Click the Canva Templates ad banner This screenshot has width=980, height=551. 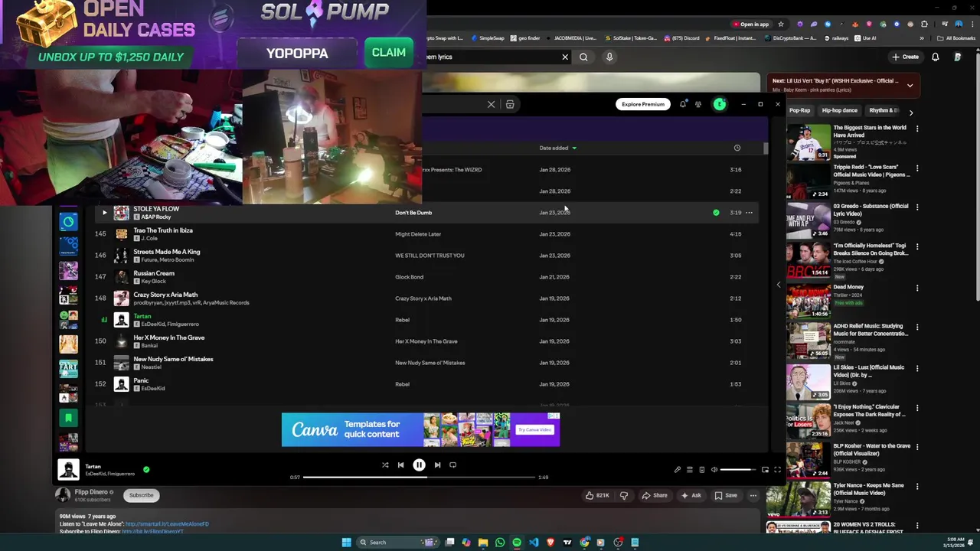click(x=420, y=430)
